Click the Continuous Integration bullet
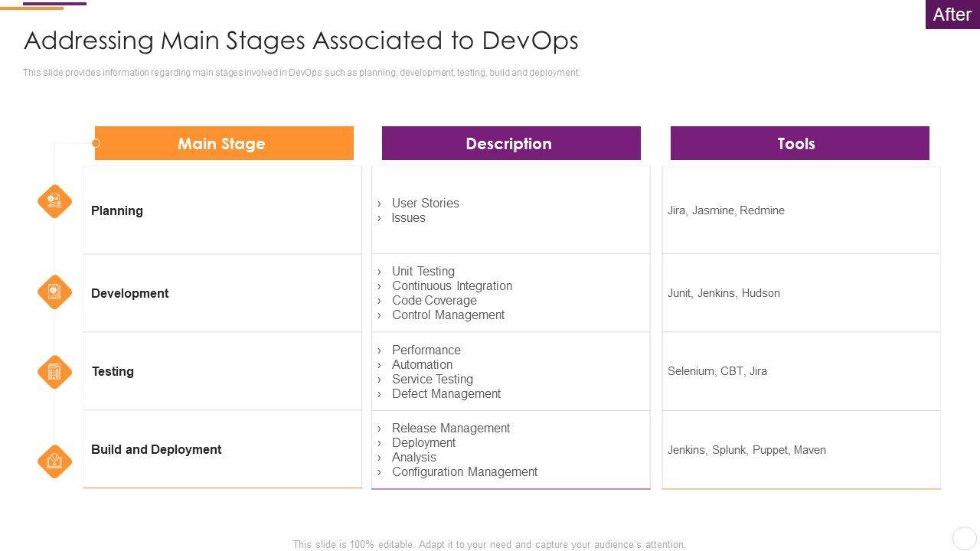Image resolution: width=980 pixels, height=551 pixels. click(452, 285)
